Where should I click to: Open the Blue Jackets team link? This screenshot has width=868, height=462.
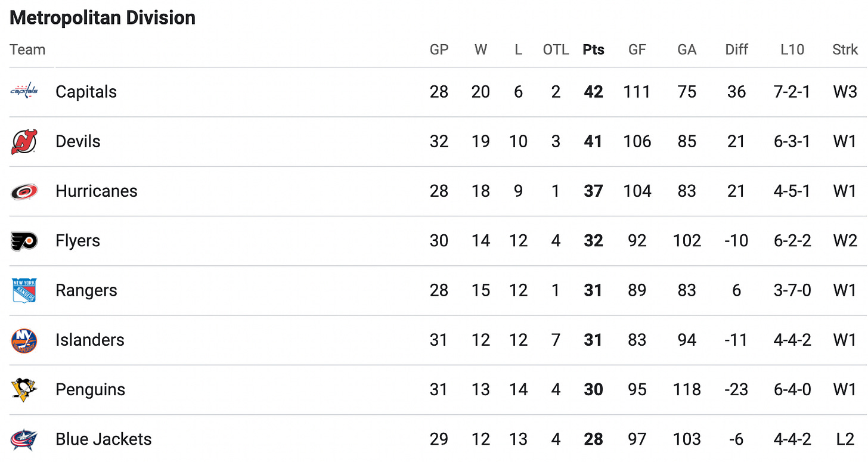(x=104, y=439)
